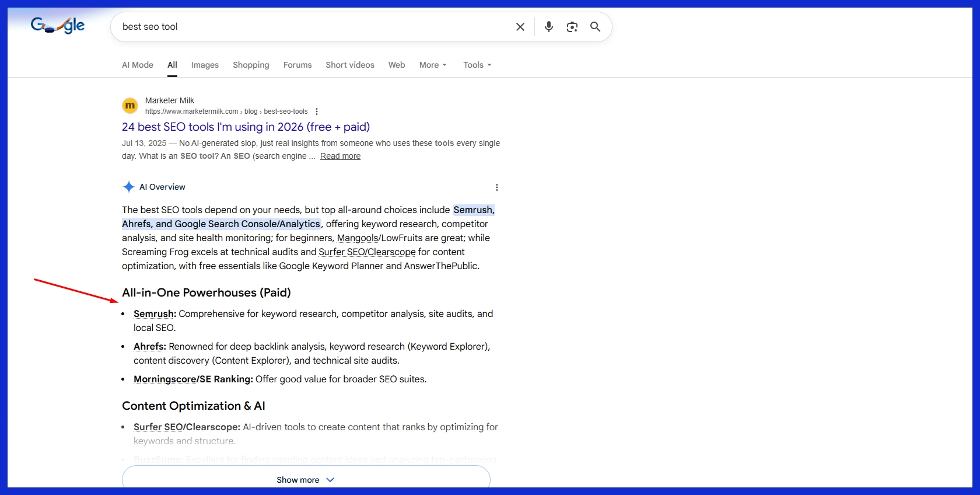980x495 pixels.
Task: Select the All results tab
Action: coord(172,65)
